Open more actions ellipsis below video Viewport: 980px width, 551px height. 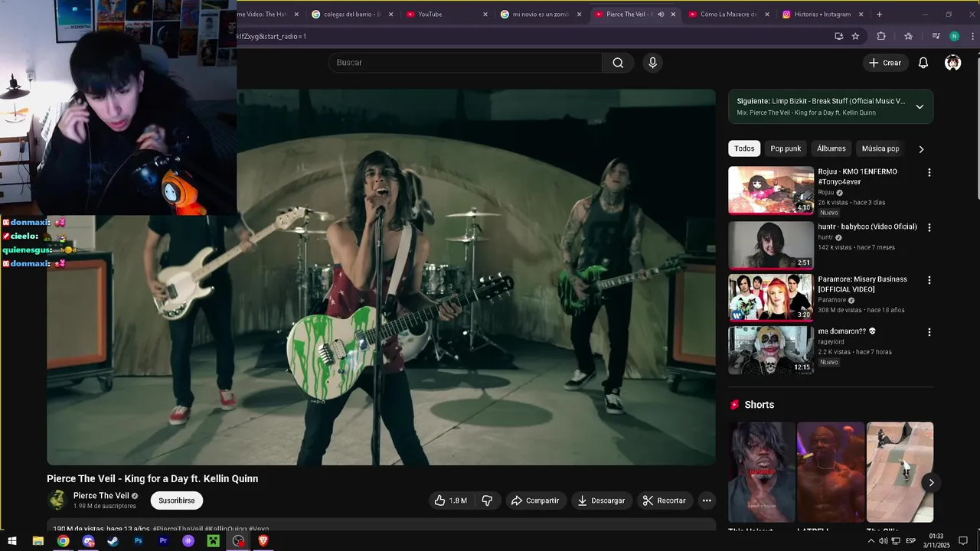tap(707, 500)
